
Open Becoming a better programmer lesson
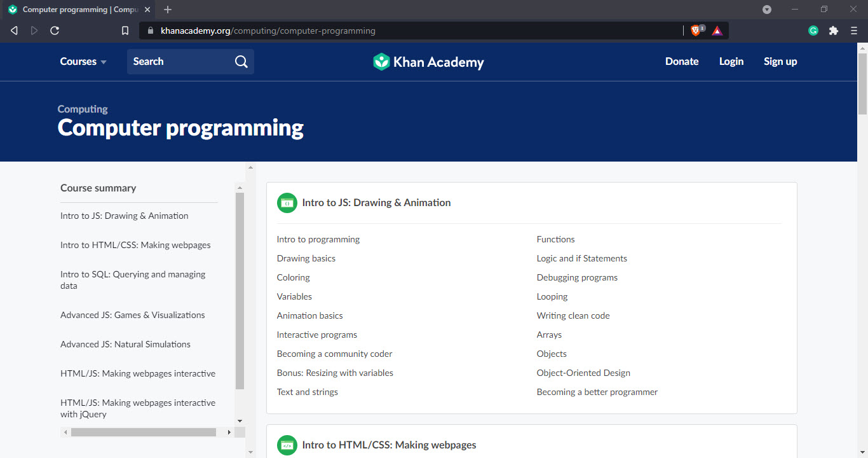(597, 392)
